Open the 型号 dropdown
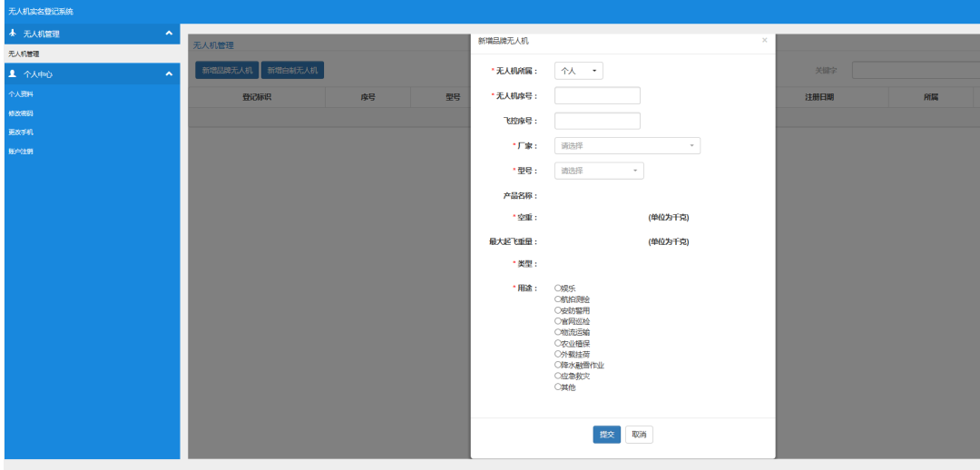The image size is (980, 470). pos(599,171)
